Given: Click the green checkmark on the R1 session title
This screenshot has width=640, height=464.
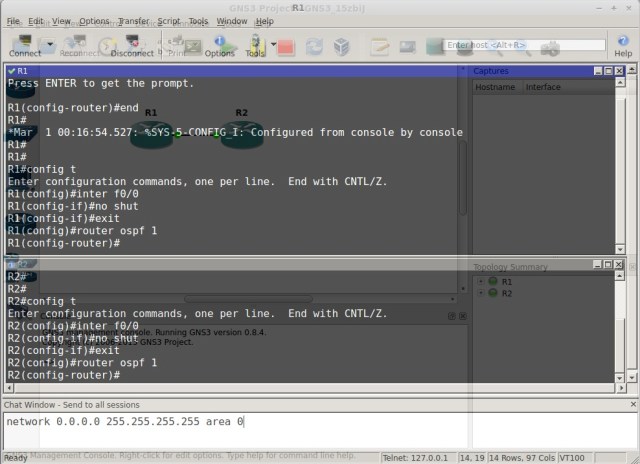Looking at the screenshot, I should pos(11,71).
